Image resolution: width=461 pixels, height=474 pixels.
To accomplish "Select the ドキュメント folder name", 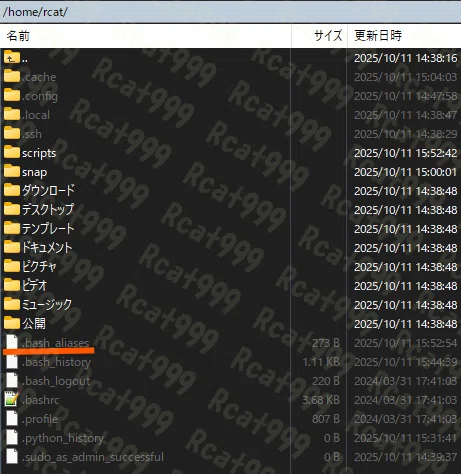I will click(x=47, y=248).
